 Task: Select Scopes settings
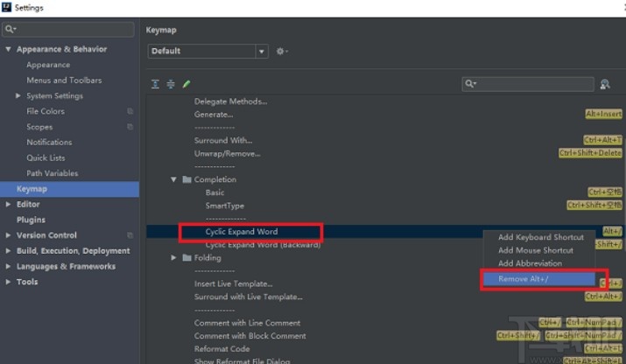(x=39, y=127)
